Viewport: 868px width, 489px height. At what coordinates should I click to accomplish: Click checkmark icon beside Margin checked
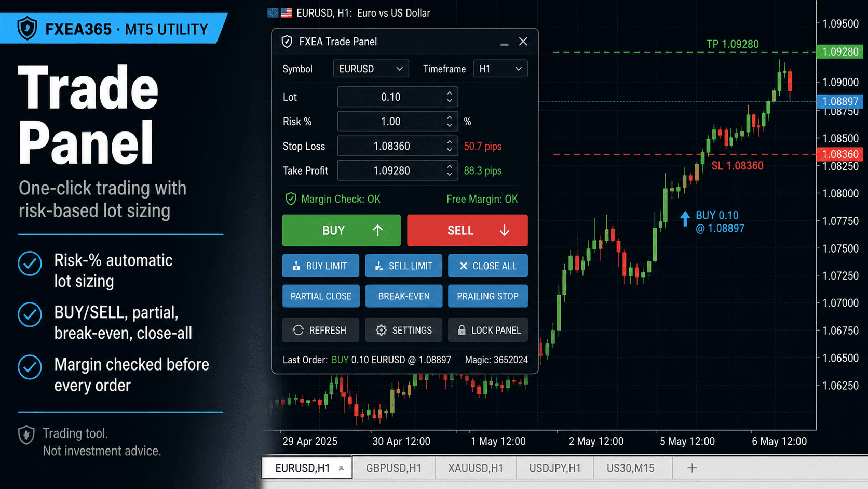[30, 367]
